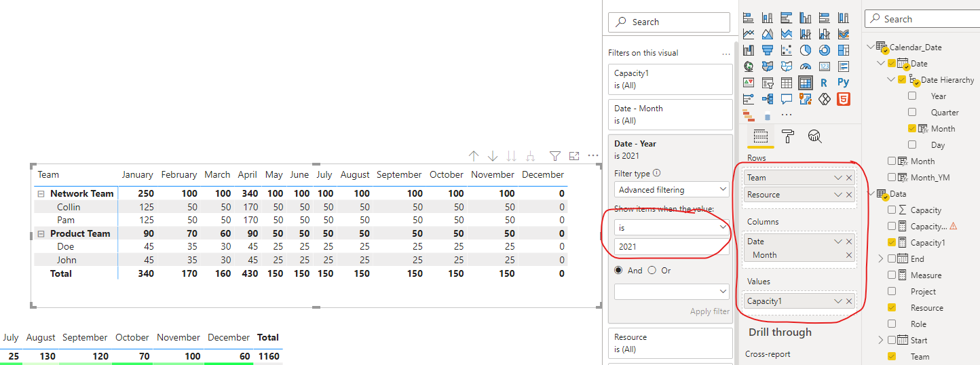Screen dimensions: 980x365
Task: Expand the End field
Action: click(x=881, y=258)
